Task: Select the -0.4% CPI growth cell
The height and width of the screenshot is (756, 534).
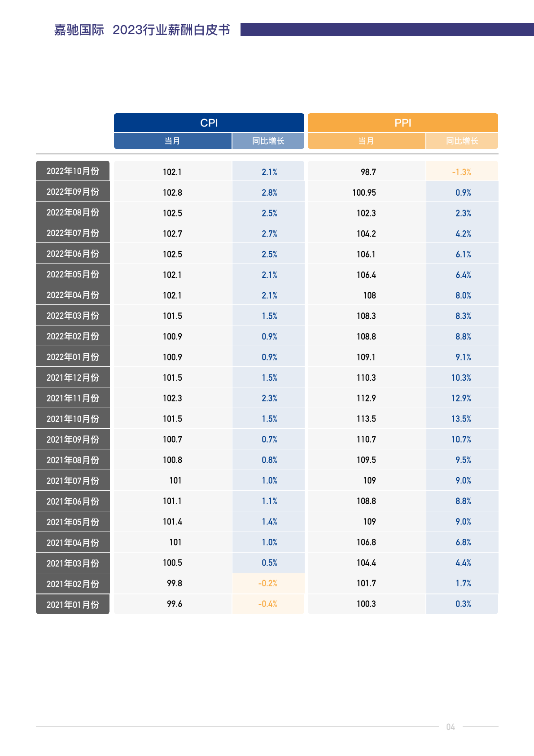Action: coord(268,604)
